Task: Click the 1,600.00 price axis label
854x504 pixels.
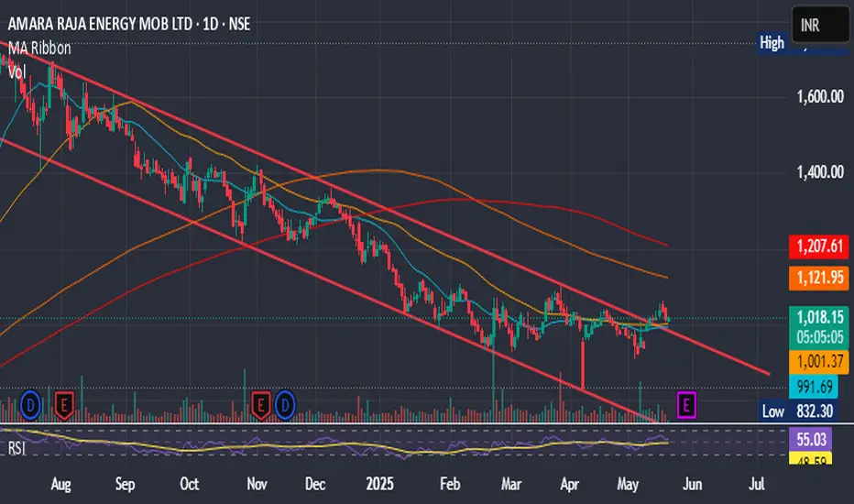Action: [820, 97]
